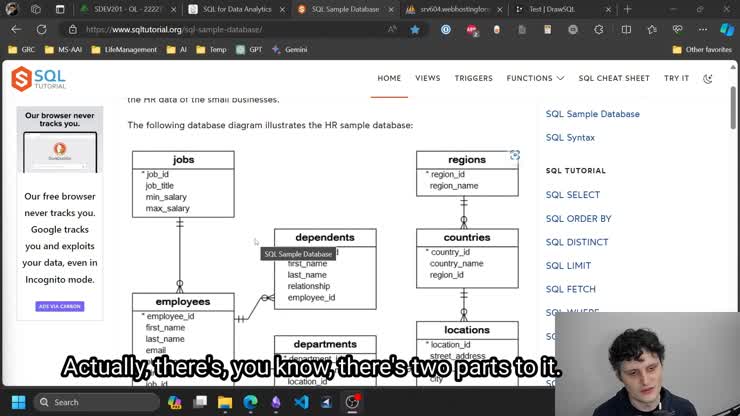
Task: Open GPT bookmark
Action: (250, 49)
